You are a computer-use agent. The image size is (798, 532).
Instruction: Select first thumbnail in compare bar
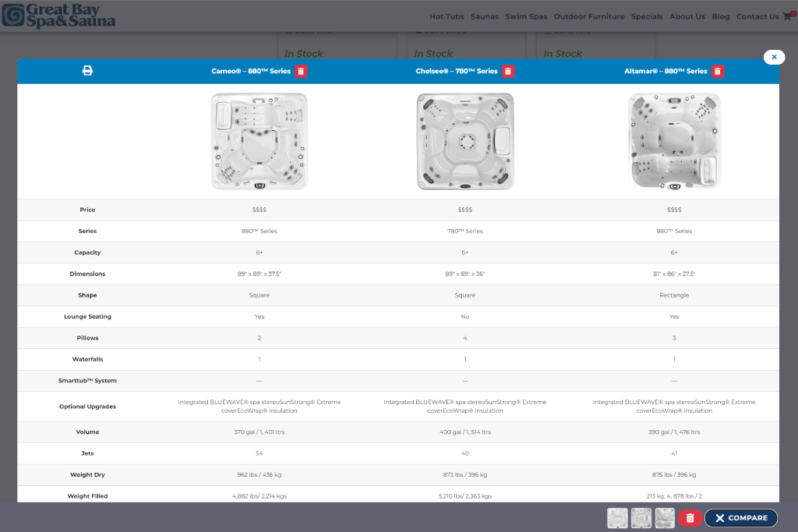(x=617, y=518)
